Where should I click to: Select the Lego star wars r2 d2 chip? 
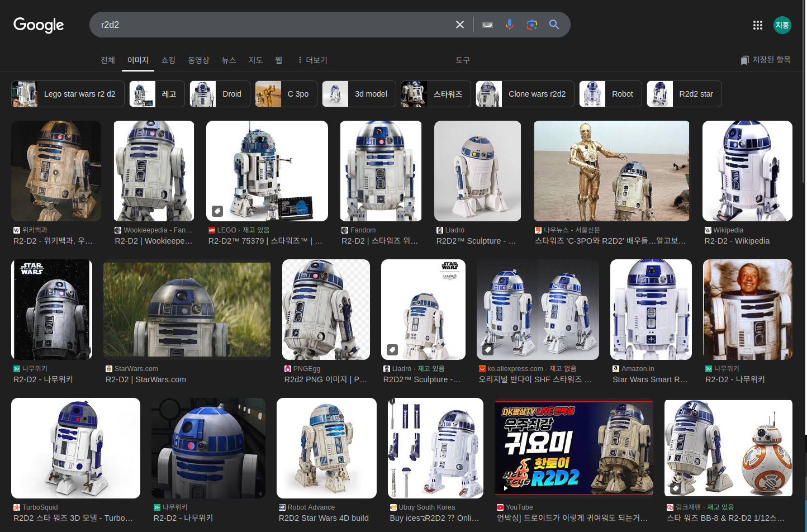(67, 94)
